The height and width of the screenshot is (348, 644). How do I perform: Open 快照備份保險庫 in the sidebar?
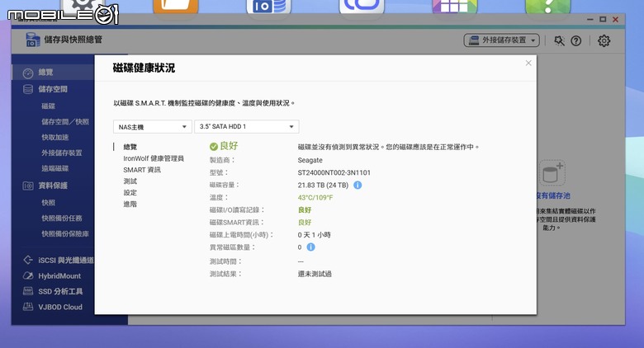(x=65, y=234)
